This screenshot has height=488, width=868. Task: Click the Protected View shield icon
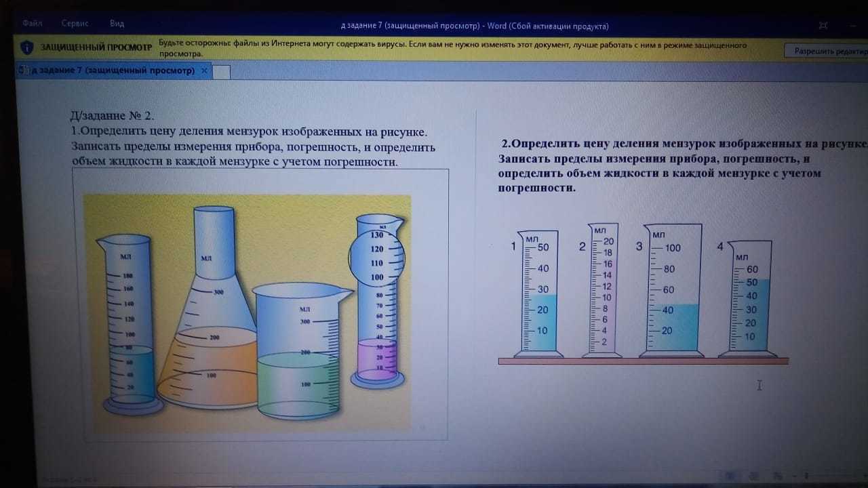pyautogui.click(x=26, y=47)
